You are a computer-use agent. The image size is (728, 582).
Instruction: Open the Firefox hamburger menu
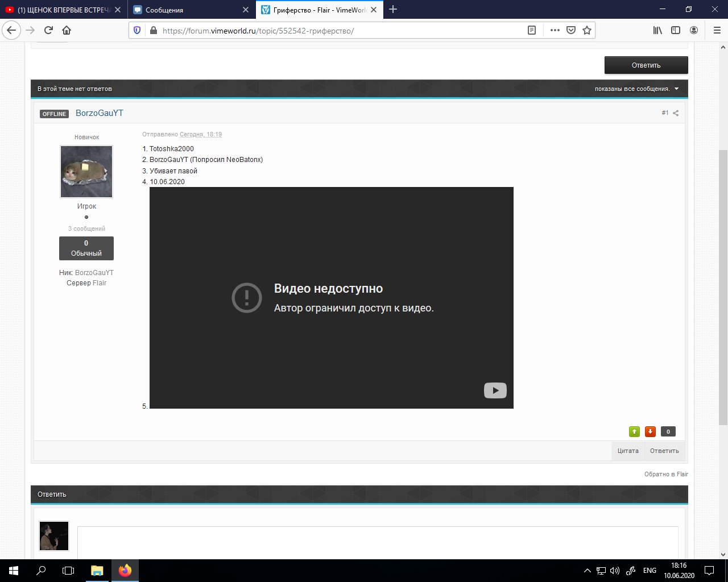click(717, 30)
